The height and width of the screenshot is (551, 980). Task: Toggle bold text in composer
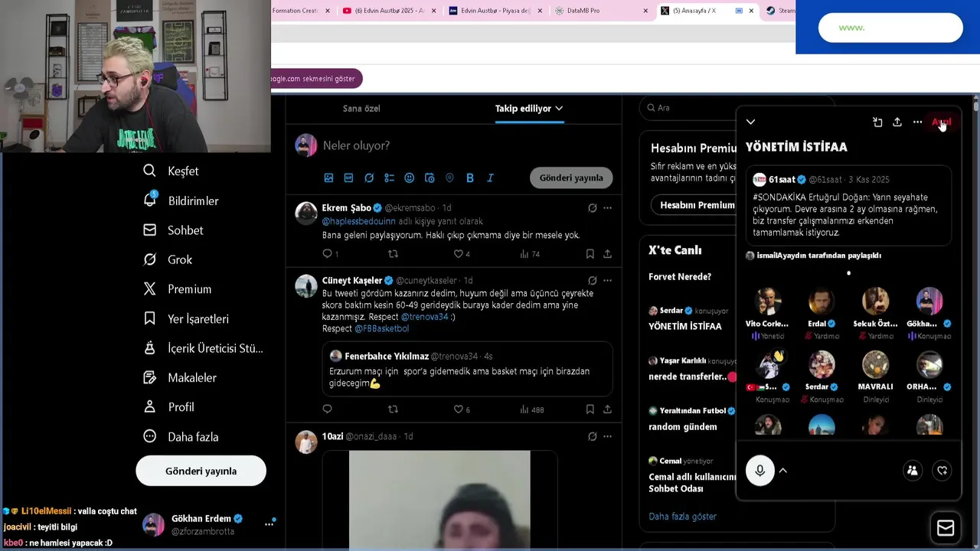click(469, 178)
